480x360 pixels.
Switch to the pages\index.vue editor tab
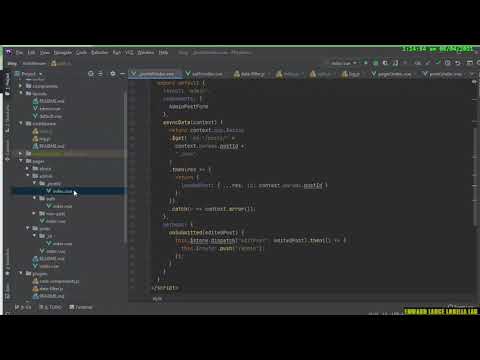point(394,74)
